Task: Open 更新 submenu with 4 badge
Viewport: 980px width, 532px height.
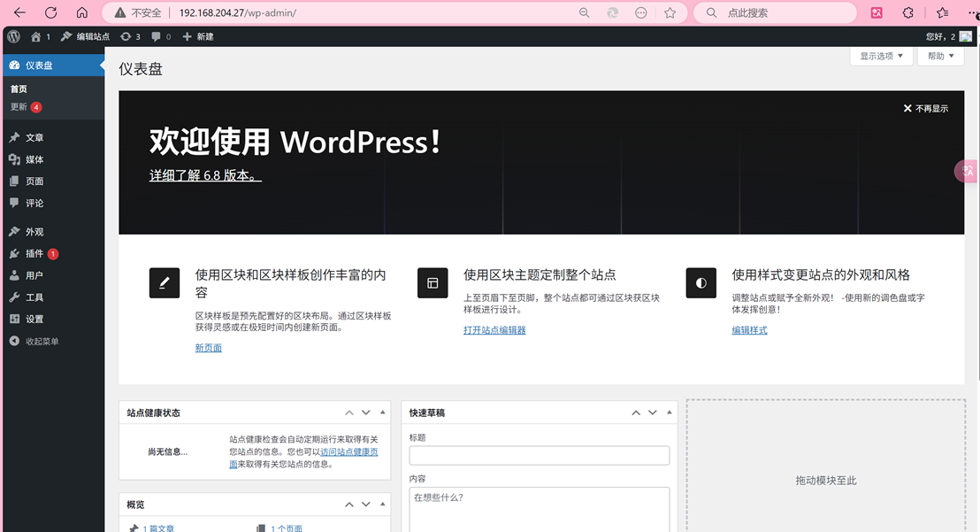Action: coord(26,107)
